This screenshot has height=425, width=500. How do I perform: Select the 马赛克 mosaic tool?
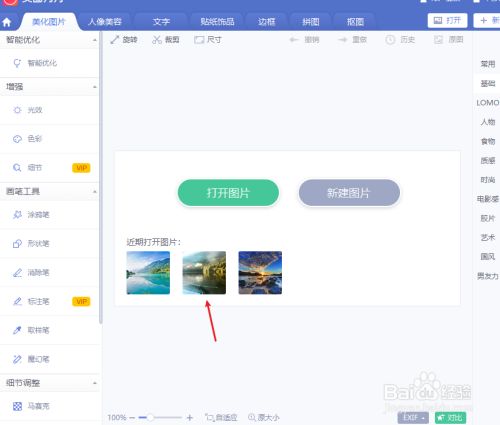coord(50,406)
